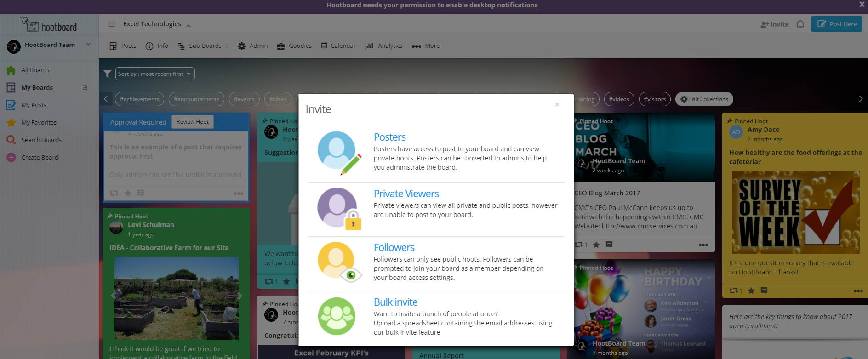Select the #visitors collection tag
Screen dimensions: 868x359
coord(655,99)
